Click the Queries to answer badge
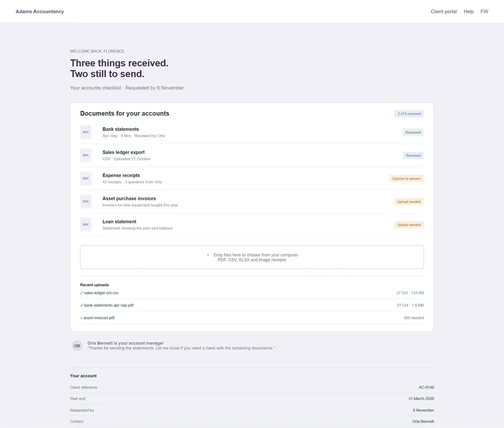Screen dimensions: 504x428 (407, 179)
